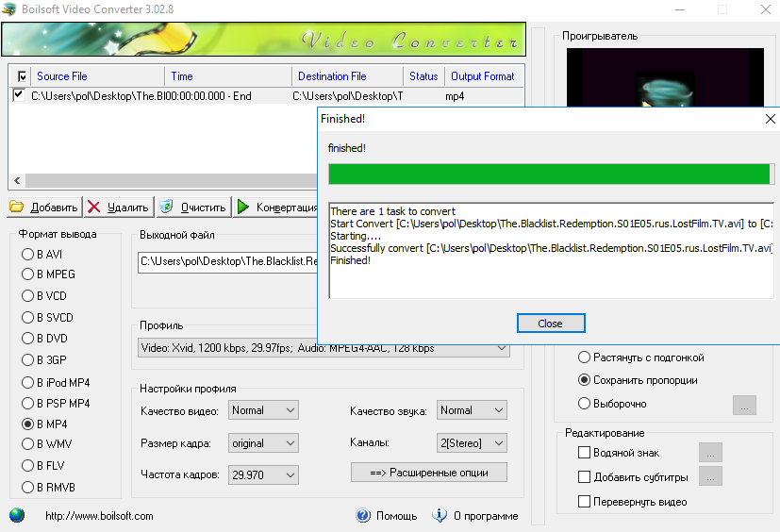Click the Проигрыватель video preview
This screenshot has width=780, height=532.
tap(665, 77)
